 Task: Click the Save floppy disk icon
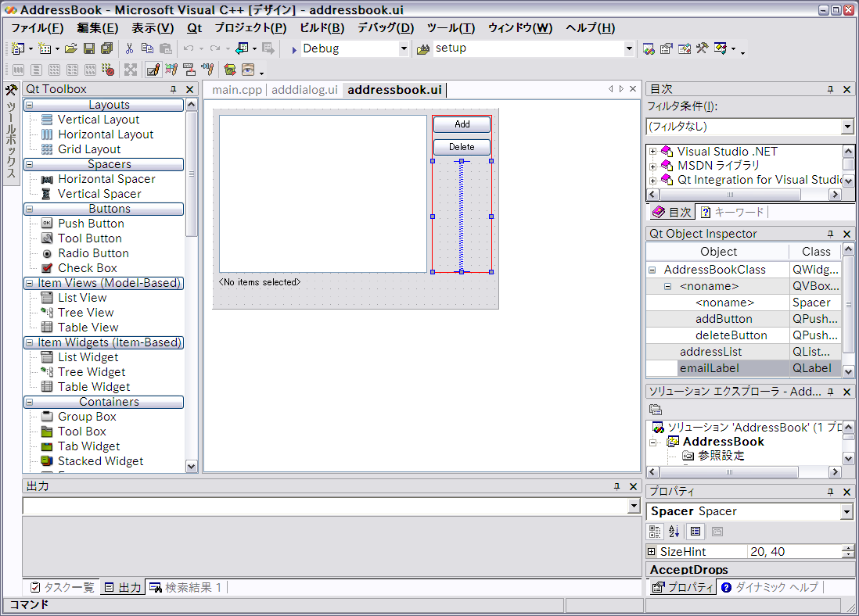point(88,48)
